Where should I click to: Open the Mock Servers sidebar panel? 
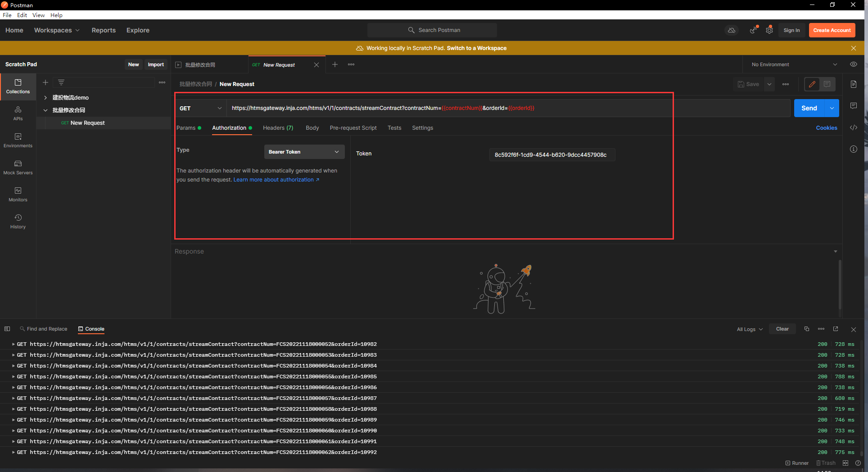[18, 168]
